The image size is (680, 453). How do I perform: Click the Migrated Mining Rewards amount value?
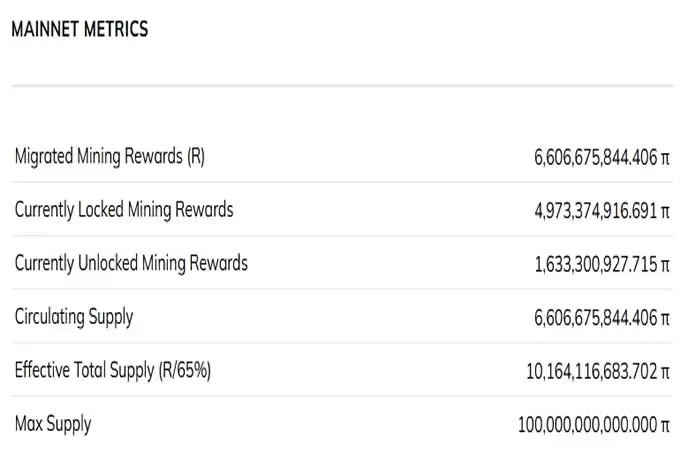coord(595,157)
